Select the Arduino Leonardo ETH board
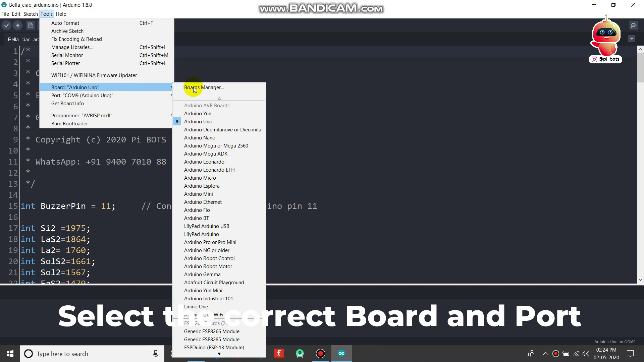 coord(219,170)
